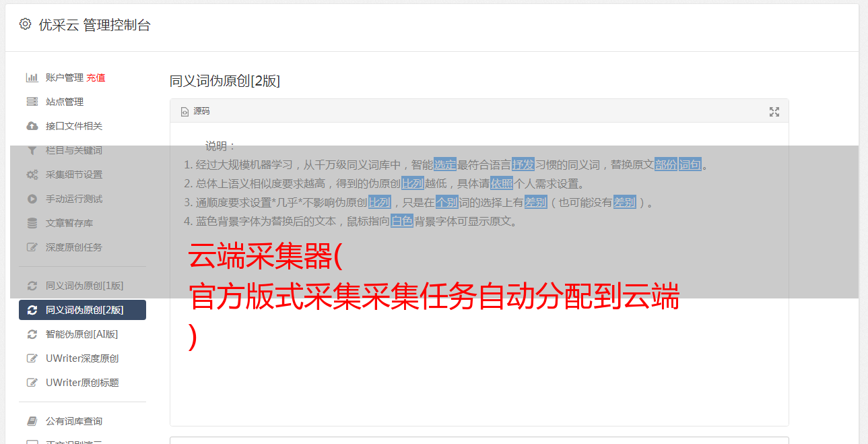
Task: Open the UWriter原创标题 menu item
Action: 82,383
